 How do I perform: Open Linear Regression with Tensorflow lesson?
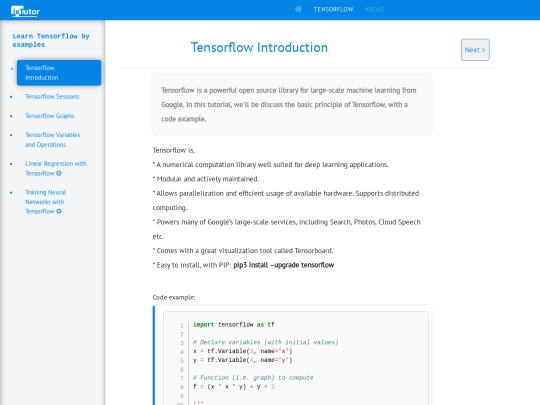[55, 168]
